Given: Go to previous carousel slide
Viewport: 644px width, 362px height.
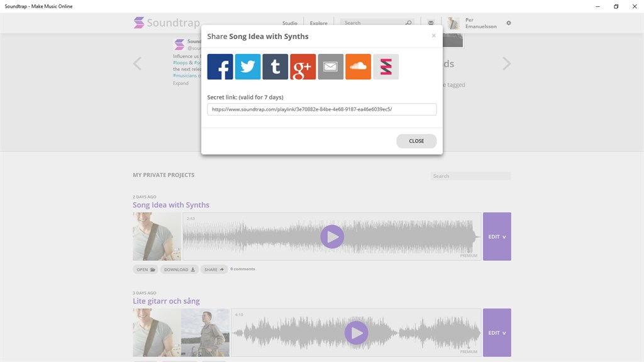Looking at the screenshot, I should [137, 63].
